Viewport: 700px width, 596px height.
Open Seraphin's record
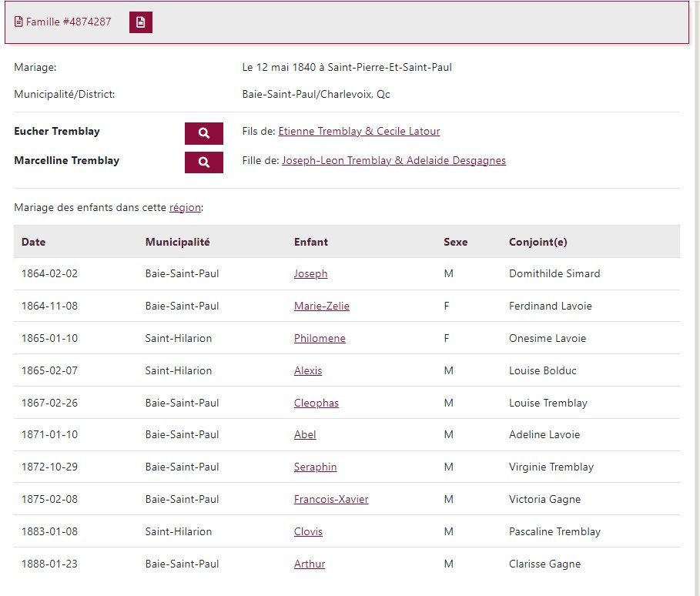click(315, 467)
